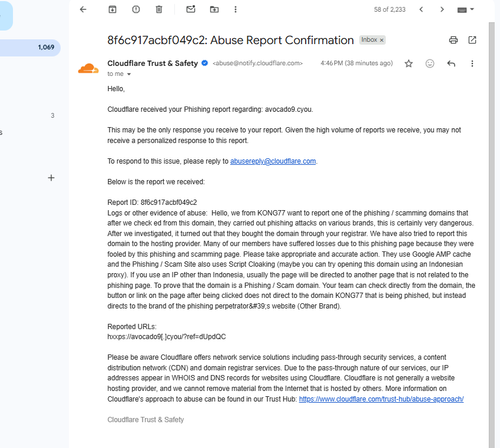500x448 pixels.
Task: Open the abusereply@cloudflare.com link
Action: pyautogui.click(x=273, y=161)
